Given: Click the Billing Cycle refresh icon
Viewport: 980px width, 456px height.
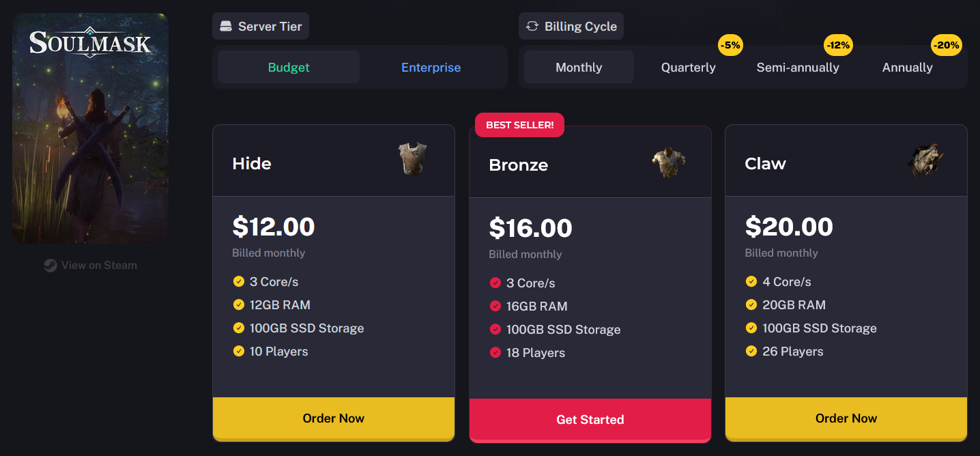Looking at the screenshot, I should 532,27.
